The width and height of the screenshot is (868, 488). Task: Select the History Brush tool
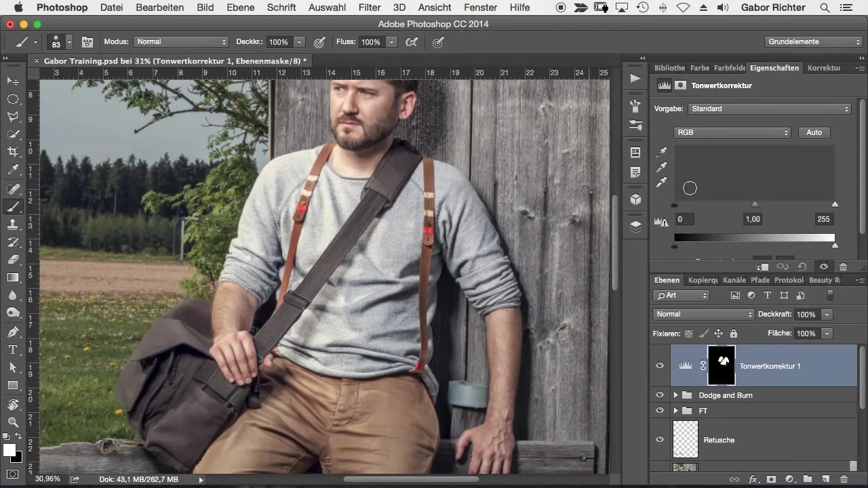13,242
